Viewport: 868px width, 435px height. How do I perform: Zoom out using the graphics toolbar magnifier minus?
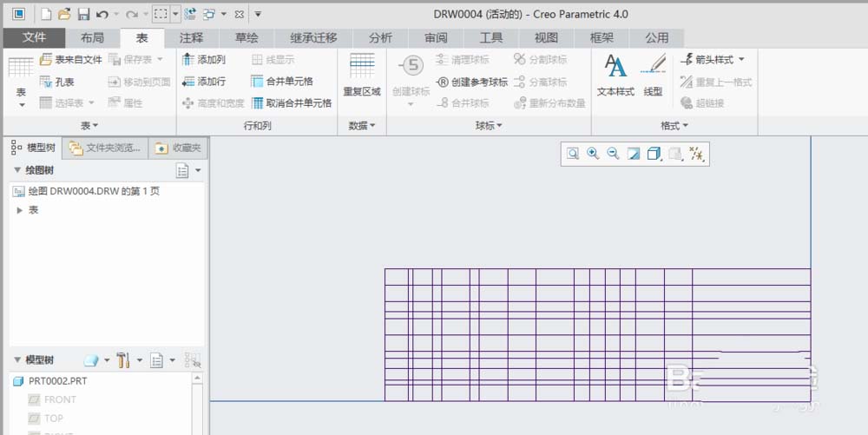click(613, 154)
